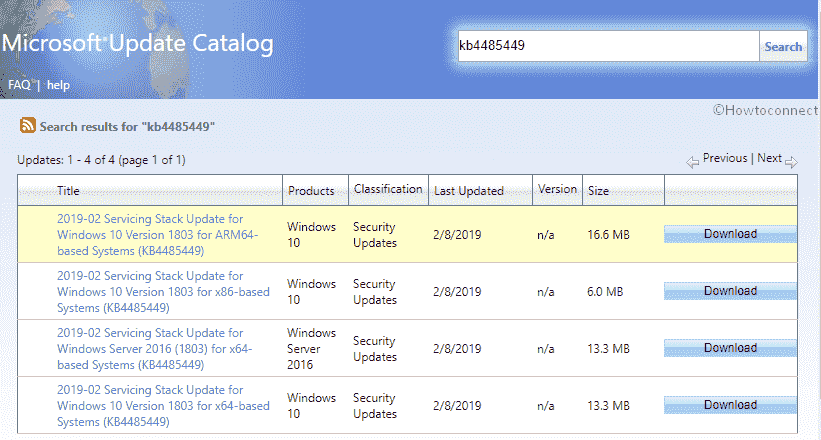Click 2/8/2019 date in ARM64 row
The image size is (821, 440).
(x=457, y=235)
